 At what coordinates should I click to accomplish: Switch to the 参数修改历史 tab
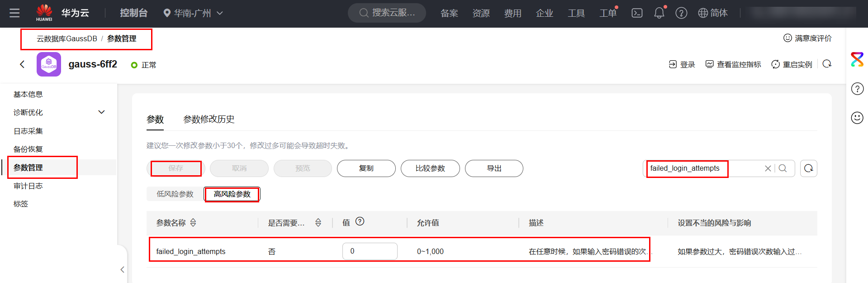tap(209, 119)
